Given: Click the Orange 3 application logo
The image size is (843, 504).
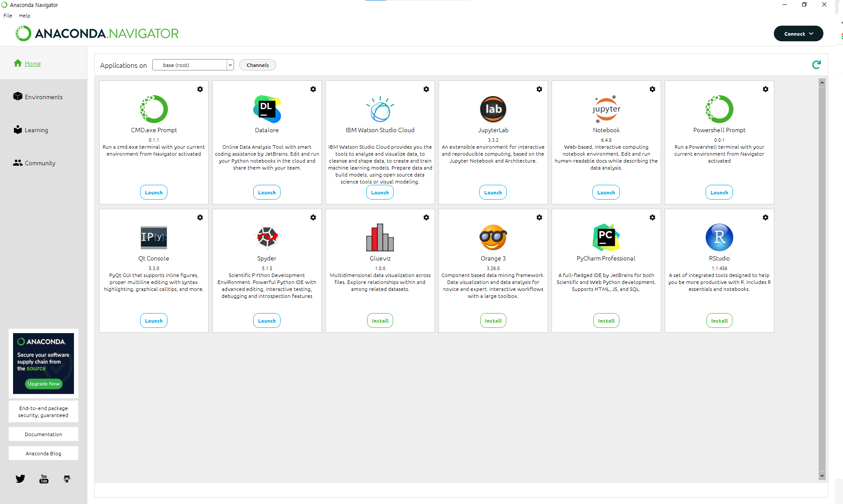Looking at the screenshot, I should click(493, 237).
